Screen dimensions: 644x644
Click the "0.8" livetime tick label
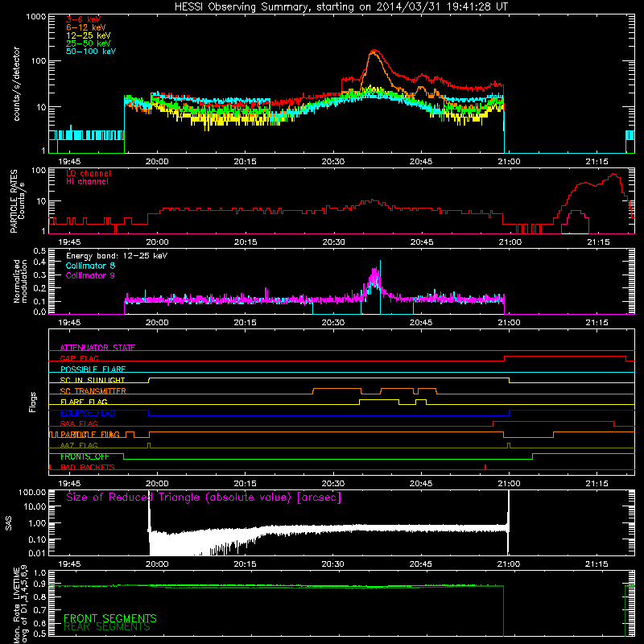pos(39,597)
